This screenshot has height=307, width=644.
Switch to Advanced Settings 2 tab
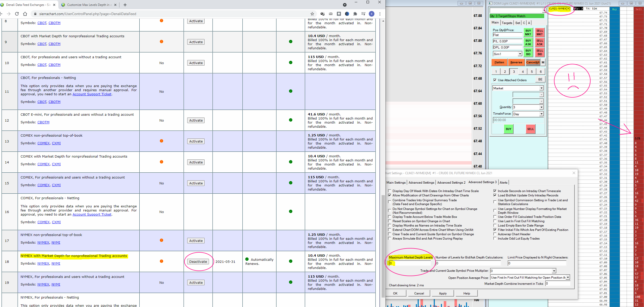[451, 182]
